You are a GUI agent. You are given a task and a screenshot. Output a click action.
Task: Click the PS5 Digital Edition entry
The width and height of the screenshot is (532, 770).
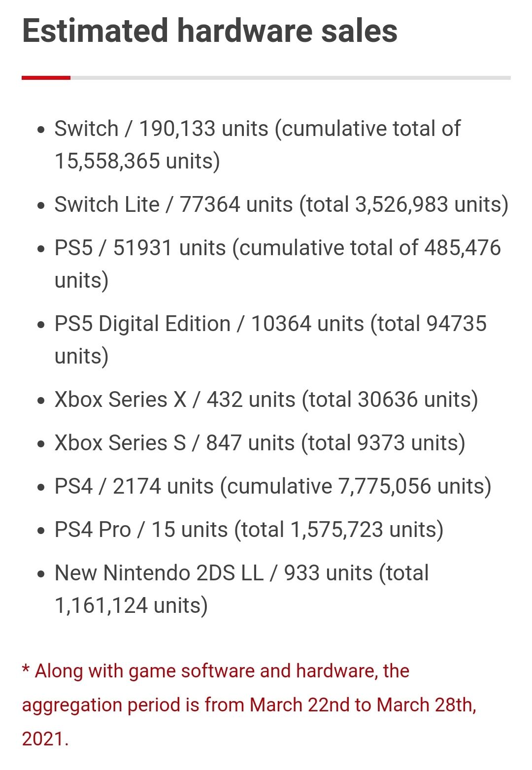point(270,340)
